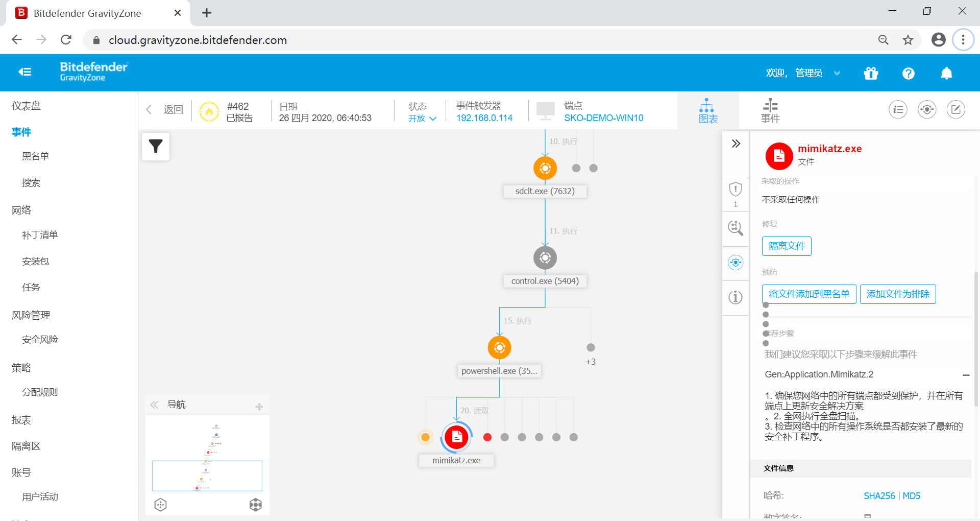
Task: Select the orange node left of mimikatz.exe
Action: (425, 437)
